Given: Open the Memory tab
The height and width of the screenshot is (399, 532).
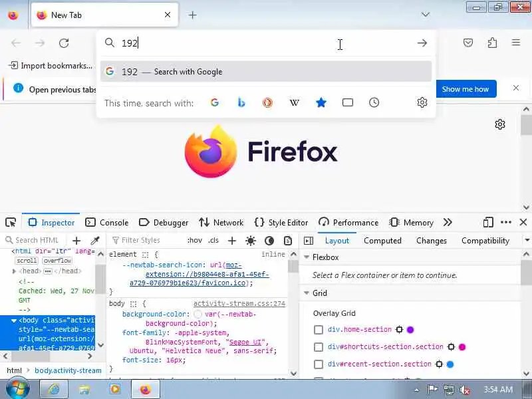Looking at the screenshot, I should [411, 223].
